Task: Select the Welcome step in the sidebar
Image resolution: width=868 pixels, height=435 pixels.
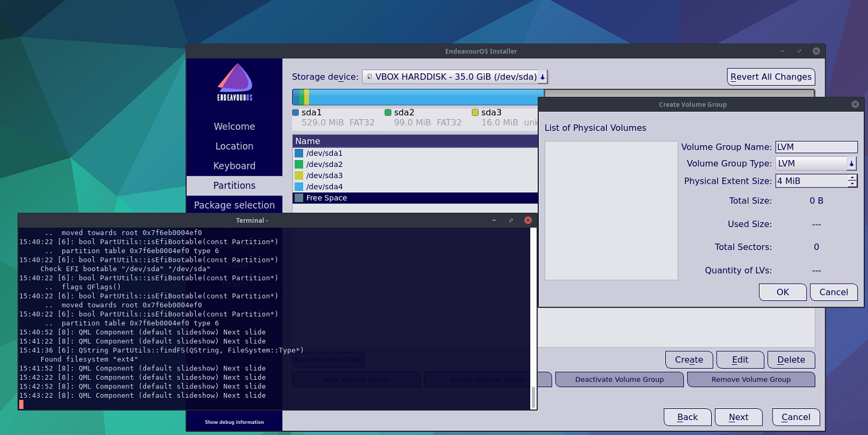Action: (x=234, y=126)
